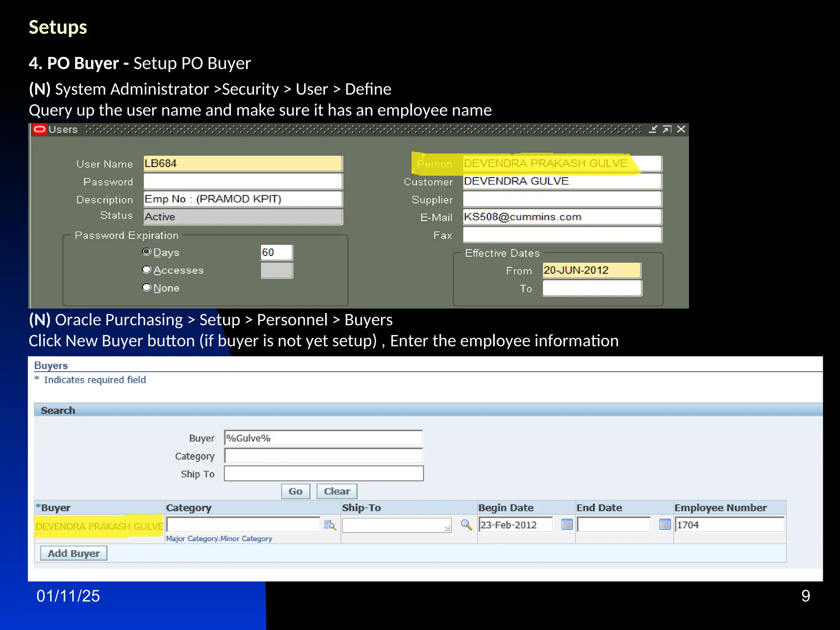Click the E-Mail field

(562, 217)
